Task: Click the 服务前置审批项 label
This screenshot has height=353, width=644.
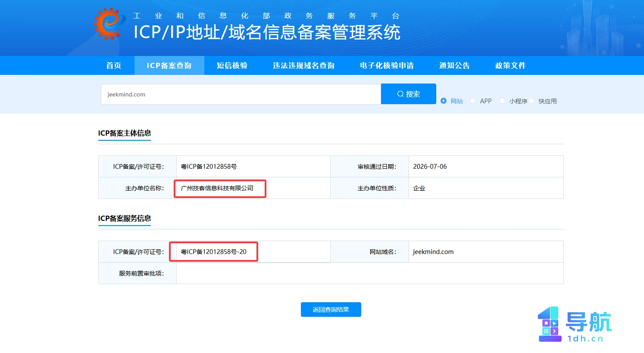Action: click(141, 273)
